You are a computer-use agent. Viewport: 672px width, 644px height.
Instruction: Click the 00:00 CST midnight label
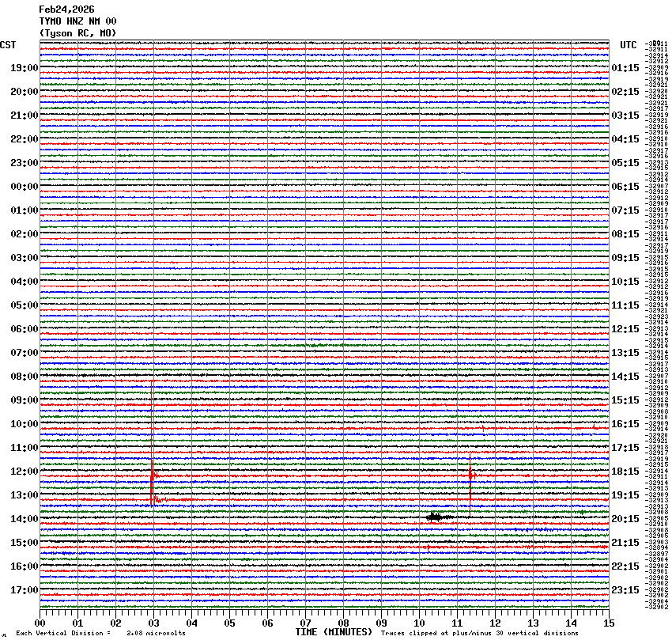coord(25,187)
